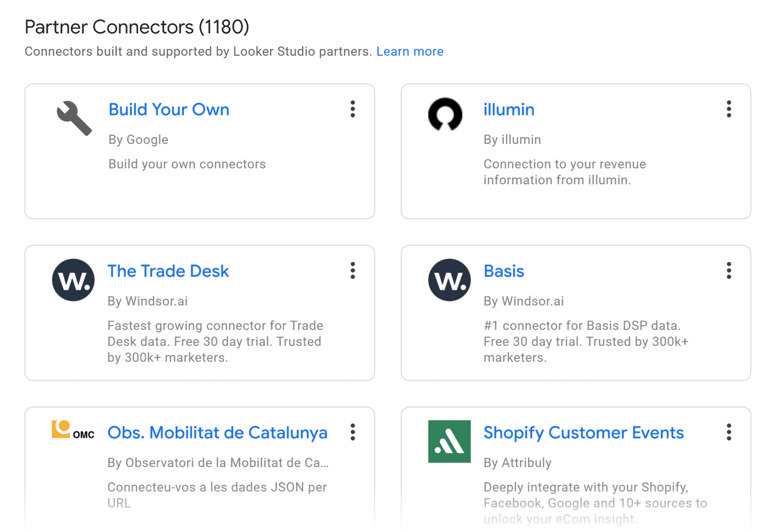The image size is (779, 532).
Task: Click the illumin circular logo icon
Action: (445, 114)
